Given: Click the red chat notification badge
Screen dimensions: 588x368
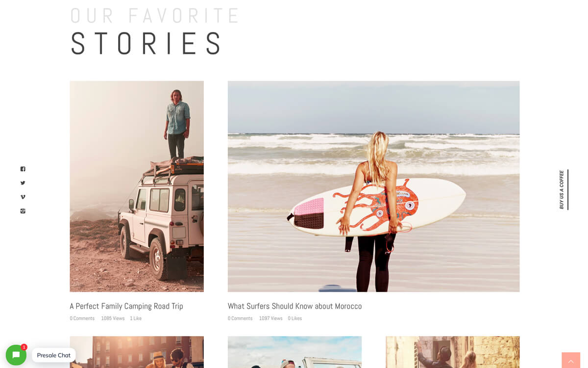Looking at the screenshot, I should point(24,347).
